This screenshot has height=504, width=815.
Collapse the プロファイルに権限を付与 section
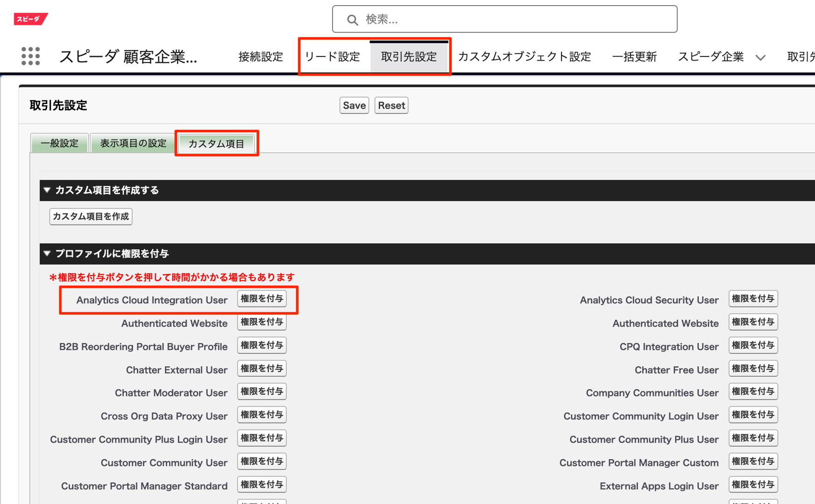[47, 254]
